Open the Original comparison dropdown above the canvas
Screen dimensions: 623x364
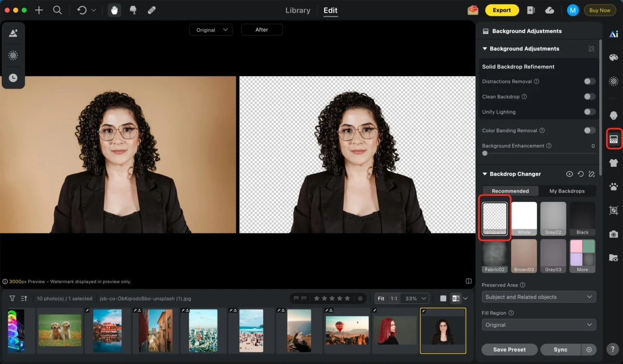coord(211,30)
